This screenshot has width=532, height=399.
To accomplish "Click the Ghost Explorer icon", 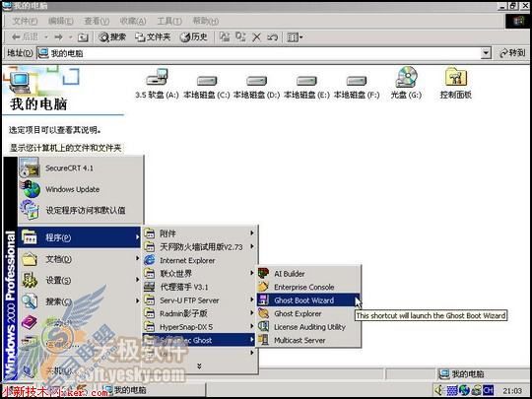I will pos(263,313).
